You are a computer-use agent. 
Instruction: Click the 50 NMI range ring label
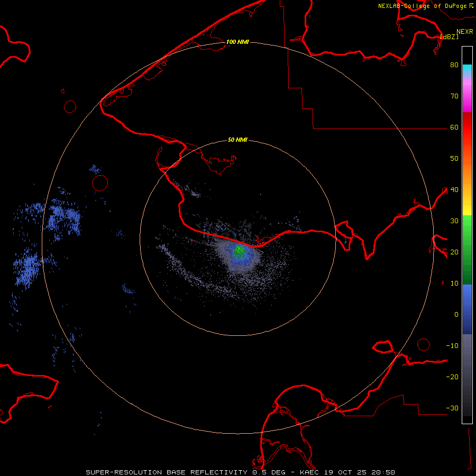pyautogui.click(x=237, y=140)
